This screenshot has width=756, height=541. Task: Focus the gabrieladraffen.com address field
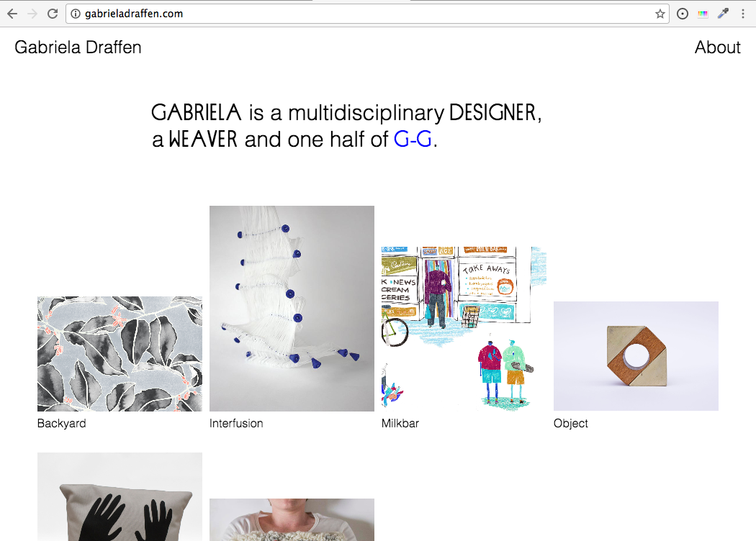367,14
